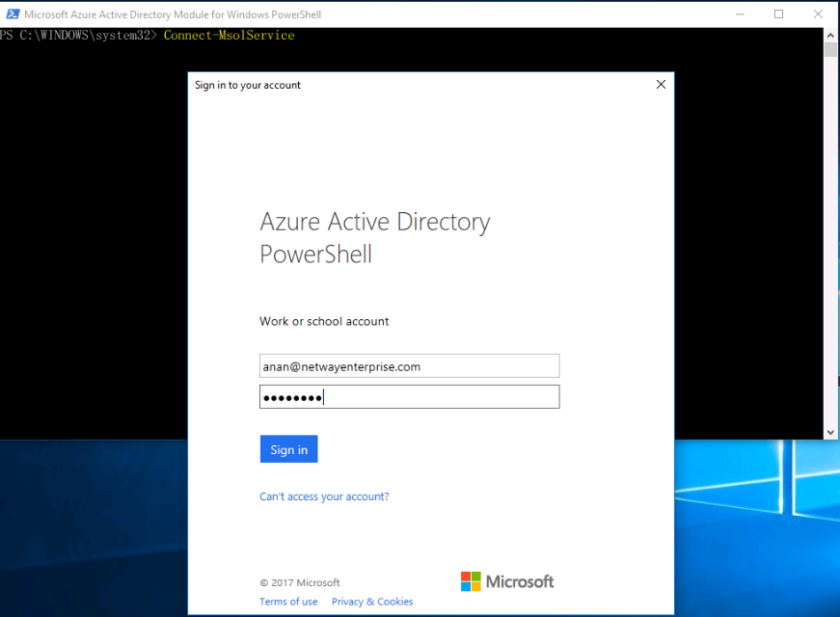Screen dimensions: 840x617
Task: Click the console's vertical scrollbar thumb
Action: (830, 50)
